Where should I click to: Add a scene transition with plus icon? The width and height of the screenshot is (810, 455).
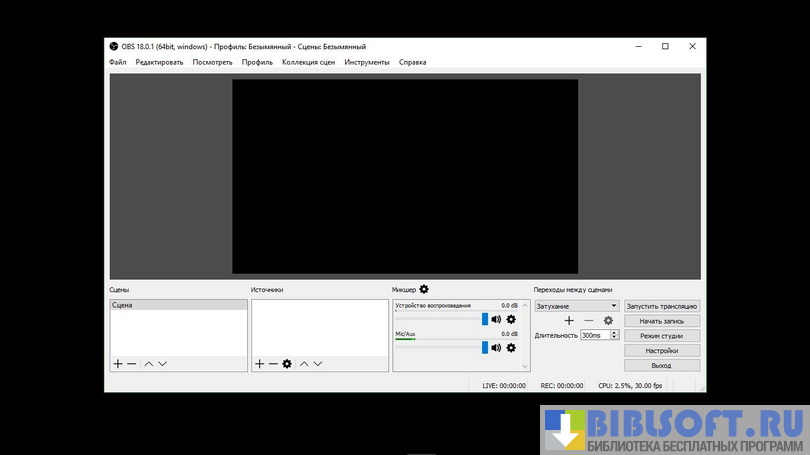click(569, 321)
